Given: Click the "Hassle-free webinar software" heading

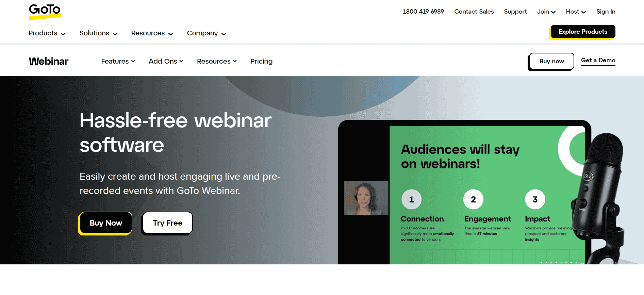Looking at the screenshot, I should point(176,133).
